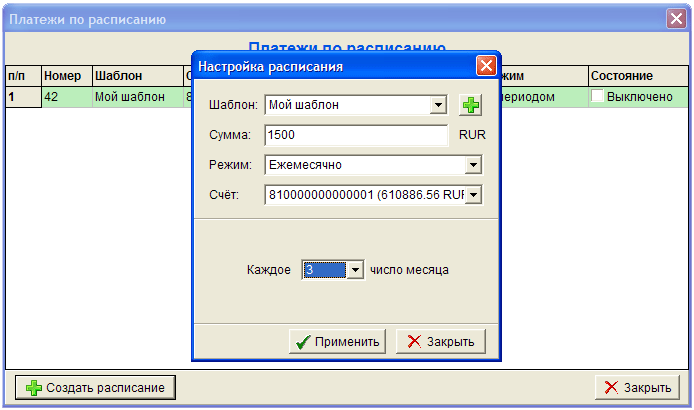Select the table cell with number 42
Viewport: 694px width, 410px height.
(x=62, y=97)
